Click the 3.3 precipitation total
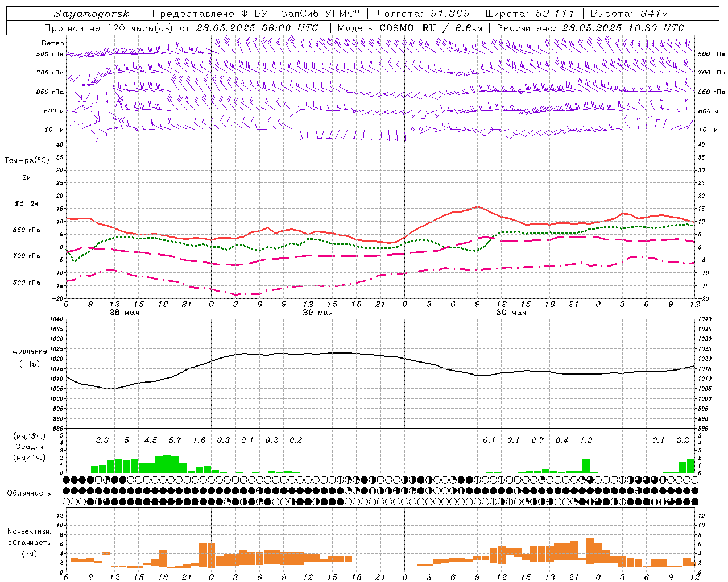728x582 pixels. point(102,440)
